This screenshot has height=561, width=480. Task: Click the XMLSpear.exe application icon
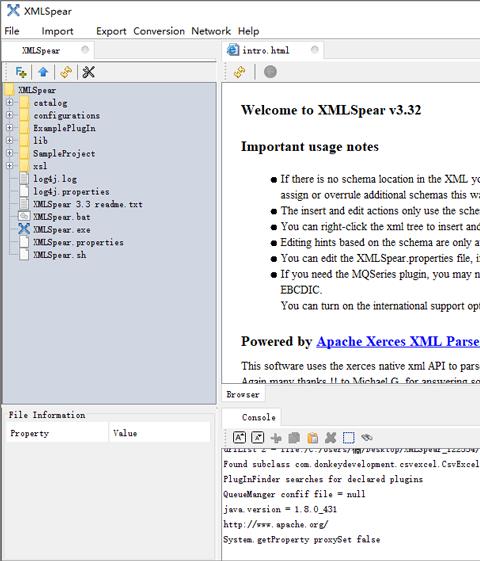pyautogui.click(x=24, y=229)
